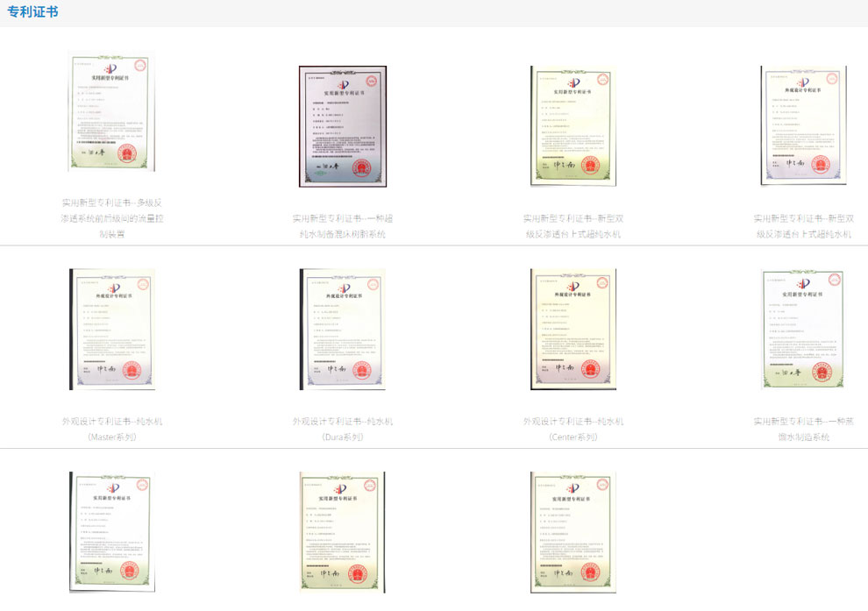Screen dimensions: 868x611
Task: Select the 外观设计专利证书 纯水机 (Dura系列) caption
Action: [342, 429]
